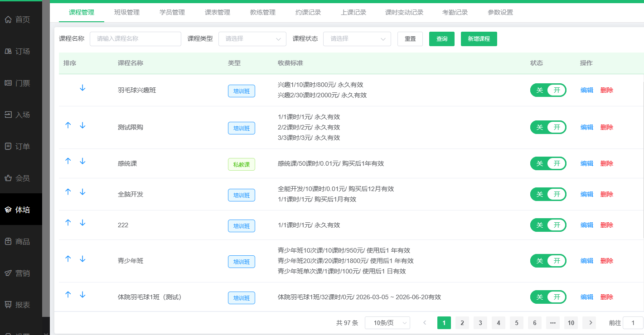Switch to the 班级管理 tab
The image size is (644, 335).
[127, 12]
